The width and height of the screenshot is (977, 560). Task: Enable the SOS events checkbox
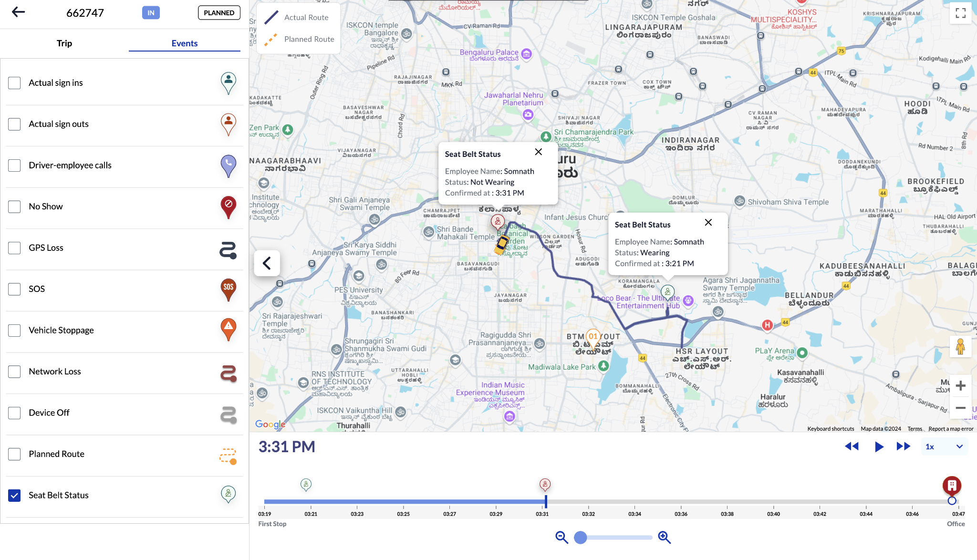pyautogui.click(x=14, y=289)
